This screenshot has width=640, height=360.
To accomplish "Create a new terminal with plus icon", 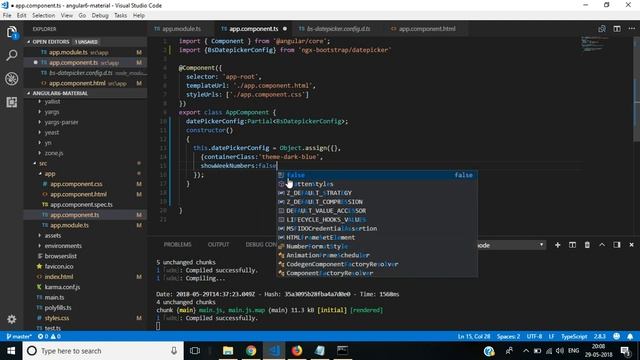I will [x=557, y=245].
